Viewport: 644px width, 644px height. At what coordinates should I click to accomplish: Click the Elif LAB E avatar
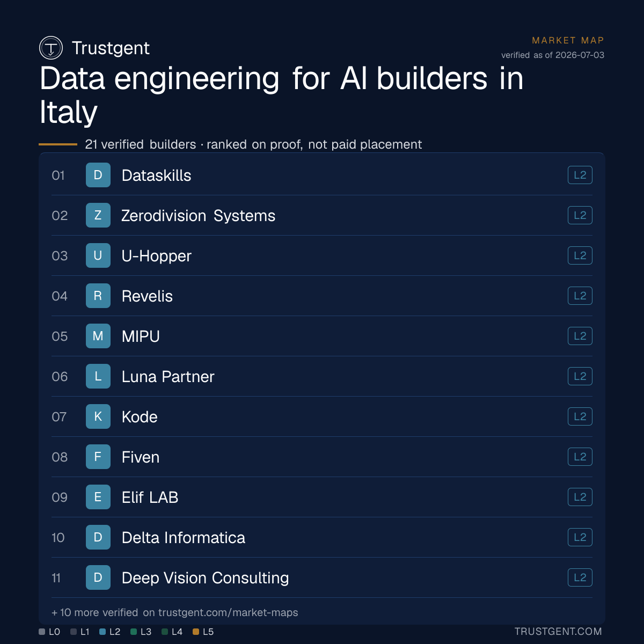click(x=98, y=497)
